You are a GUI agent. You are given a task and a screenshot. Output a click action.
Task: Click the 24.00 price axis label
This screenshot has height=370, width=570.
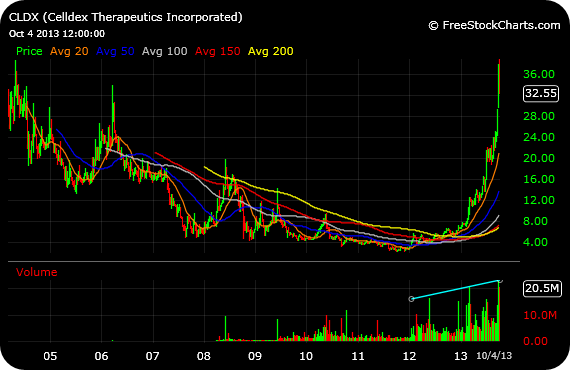[539, 137]
